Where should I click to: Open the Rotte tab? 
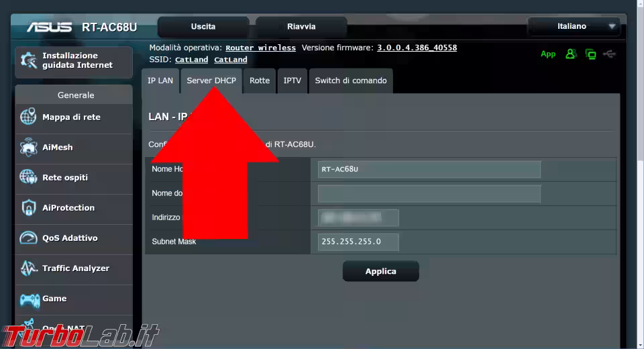(260, 81)
